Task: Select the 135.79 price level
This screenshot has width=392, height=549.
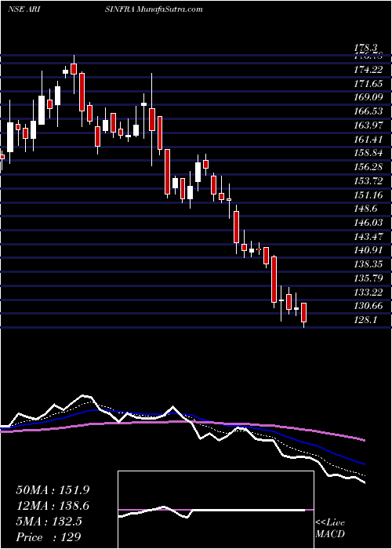Action: [x=368, y=278]
